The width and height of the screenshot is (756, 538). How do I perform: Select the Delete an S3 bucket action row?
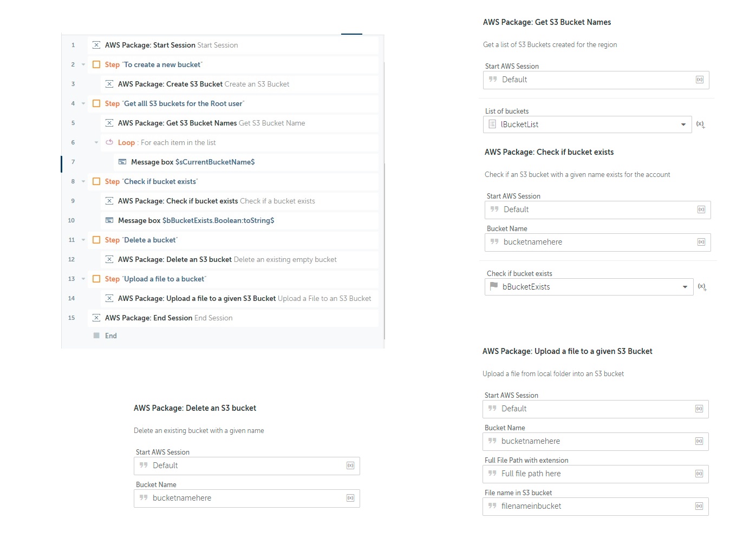pos(227,259)
